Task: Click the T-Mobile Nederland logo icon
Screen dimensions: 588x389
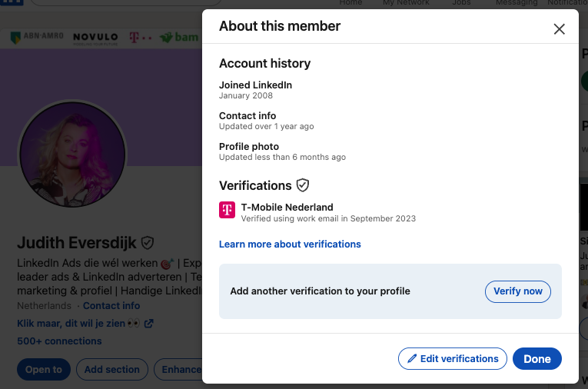Action: click(x=228, y=210)
